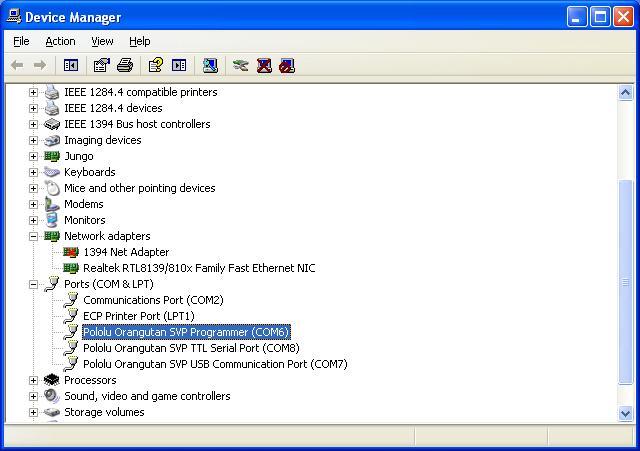
Task: Click the Print toolbar icon
Action: 125,65
